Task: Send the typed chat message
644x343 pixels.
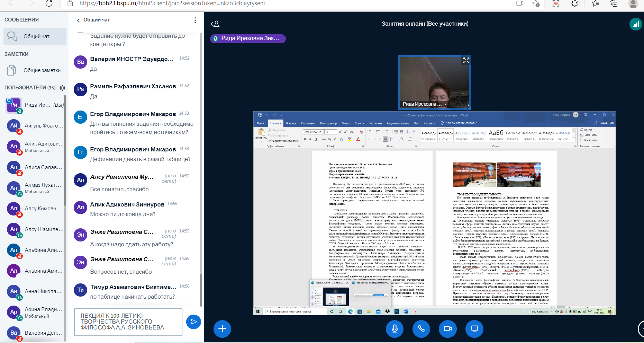Action: click(x=193, y=322)
